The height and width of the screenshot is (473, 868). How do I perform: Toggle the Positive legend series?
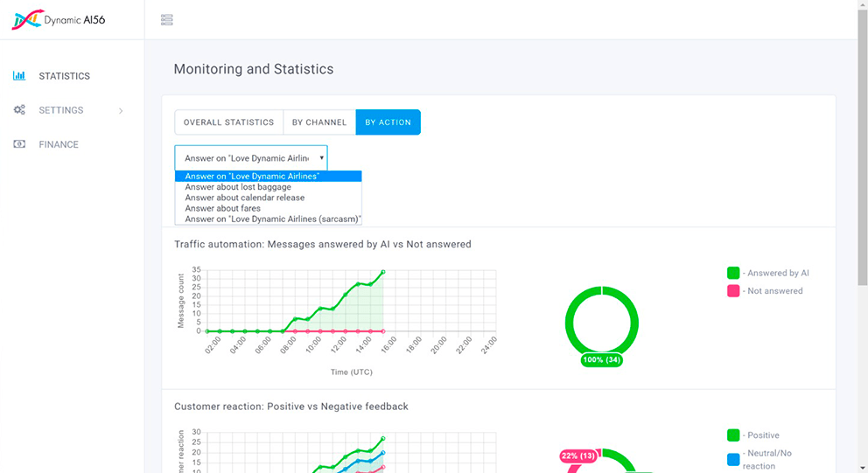(733, 435)
